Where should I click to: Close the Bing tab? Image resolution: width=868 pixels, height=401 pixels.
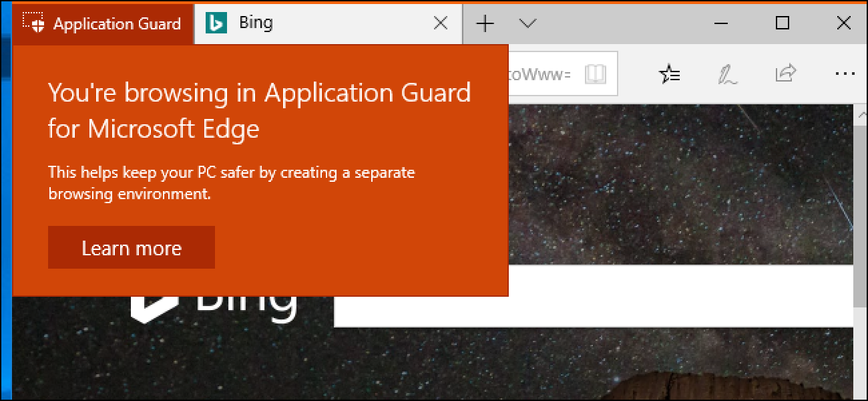click(x=441, y=23)
